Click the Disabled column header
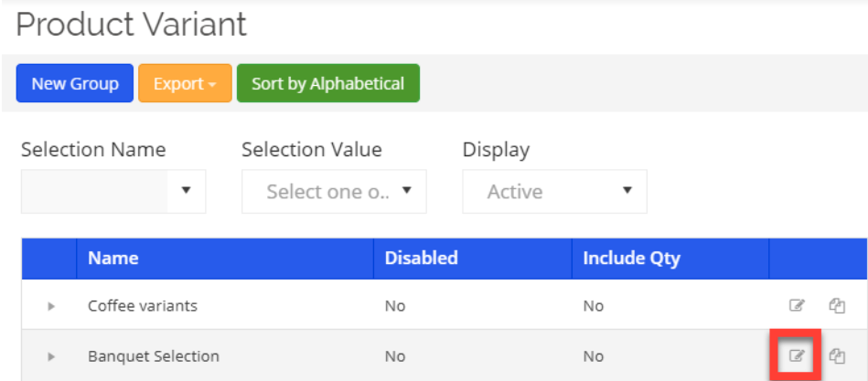Viewport: 868px width, 381px height. point(420,259)
